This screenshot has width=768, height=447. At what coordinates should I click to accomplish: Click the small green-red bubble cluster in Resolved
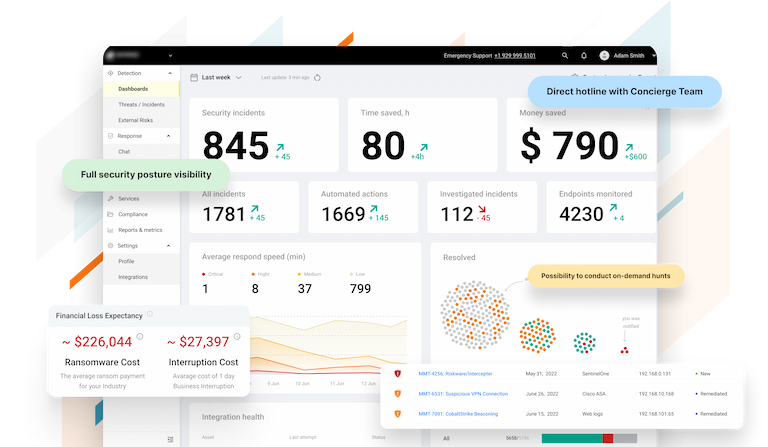pos(584,343)
